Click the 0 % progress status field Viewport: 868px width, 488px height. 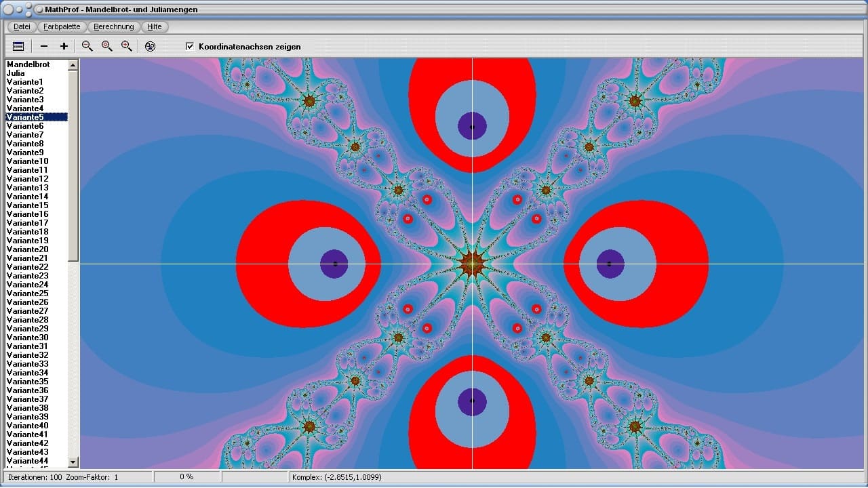186,477
